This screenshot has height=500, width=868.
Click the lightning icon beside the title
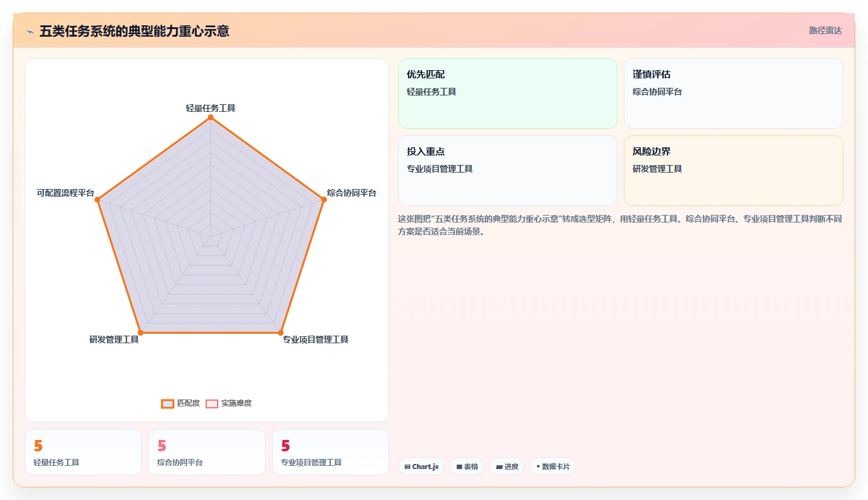click(30, 31)
